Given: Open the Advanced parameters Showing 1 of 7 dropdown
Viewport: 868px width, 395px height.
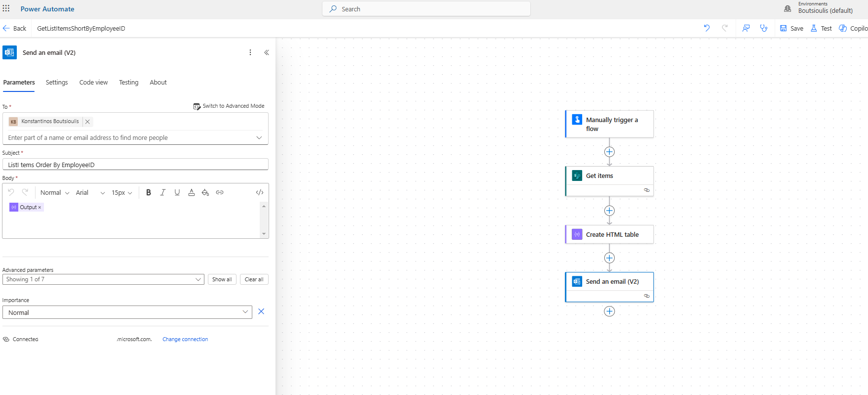Looking at the screenshot, I should 103,279.
